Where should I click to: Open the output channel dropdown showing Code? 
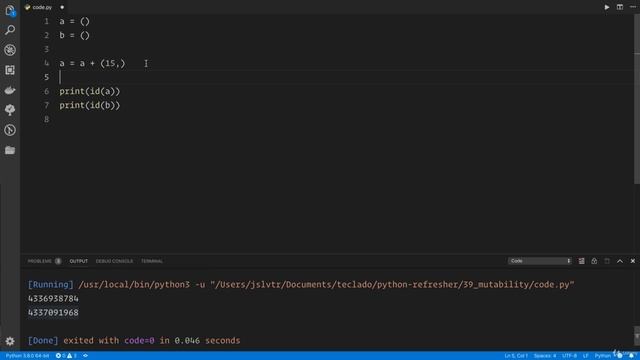click(x=540, y=261)
